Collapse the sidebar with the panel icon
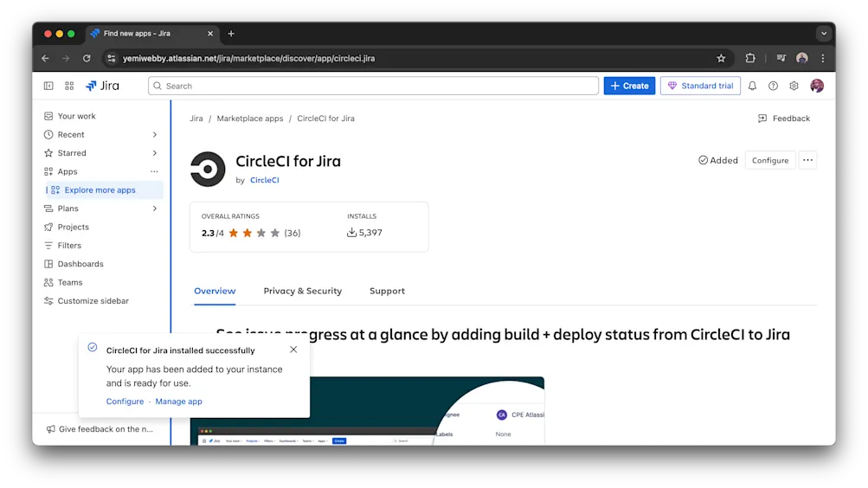 (48, 86)
